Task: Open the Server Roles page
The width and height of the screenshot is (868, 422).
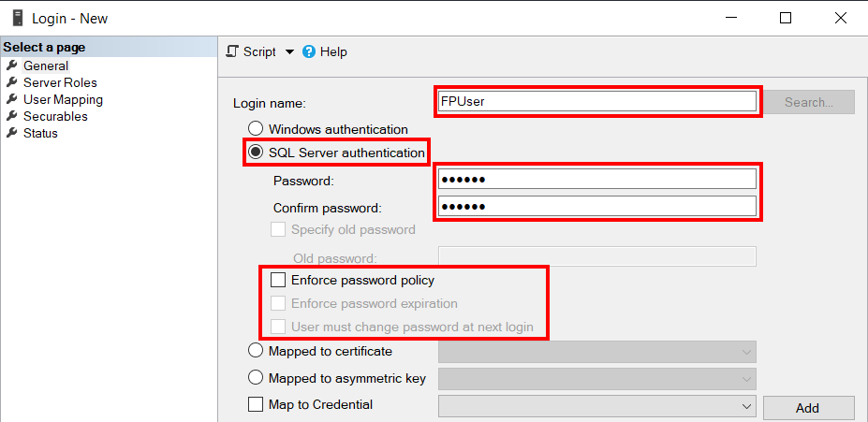Action: tap(60, 82)
